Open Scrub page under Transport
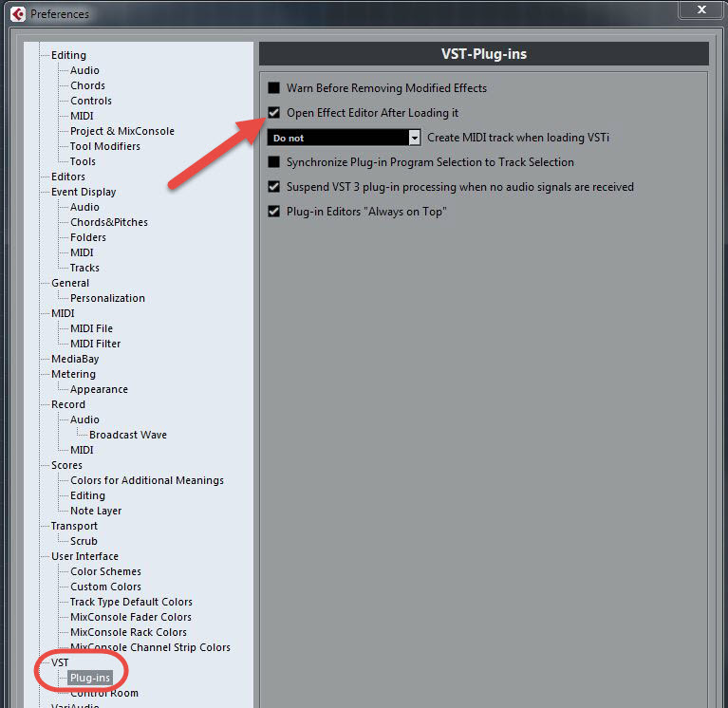This screenshot has width=728, height=708. [x=84, y=541]
